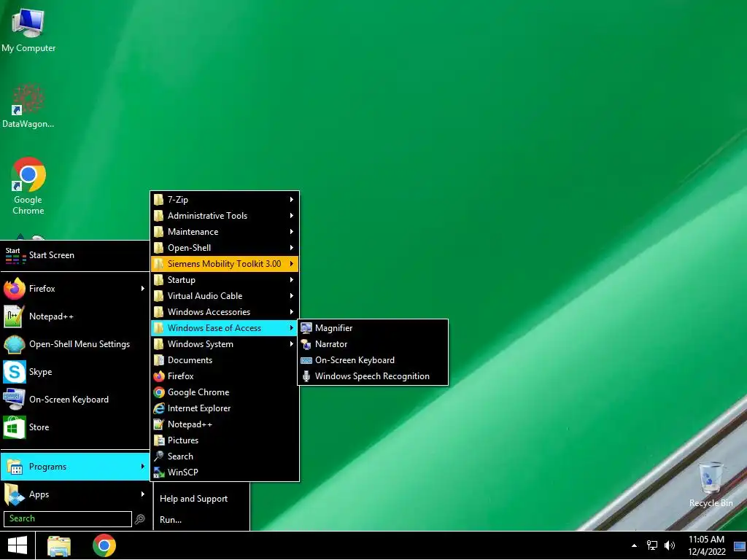This screenshot has height=560, width=747.
Task: Expand the Virtual Audio Cable arrow
Action: (292, 296)
